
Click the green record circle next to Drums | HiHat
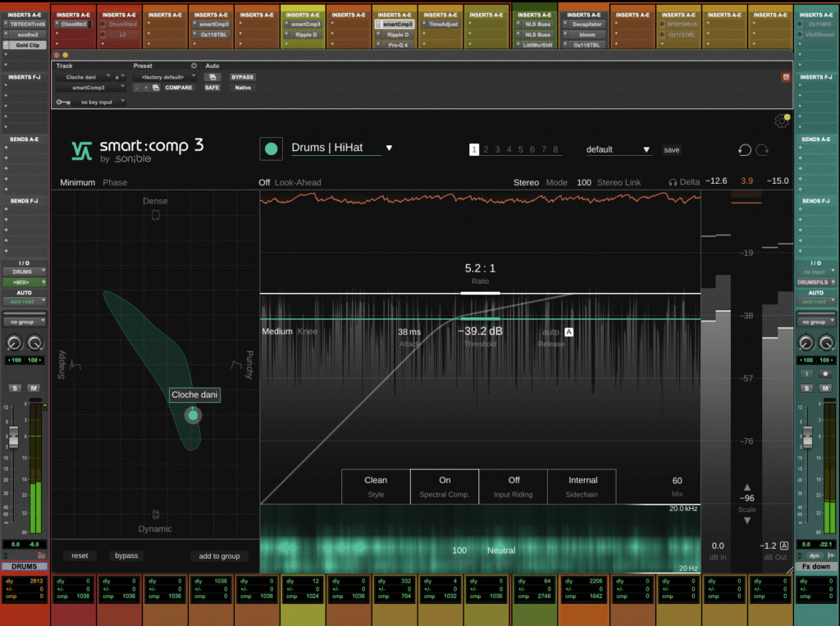pos(272,149)
